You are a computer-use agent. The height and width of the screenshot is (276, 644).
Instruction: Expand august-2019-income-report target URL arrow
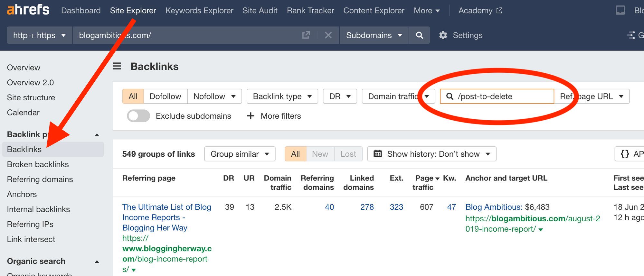click(541, 229)
